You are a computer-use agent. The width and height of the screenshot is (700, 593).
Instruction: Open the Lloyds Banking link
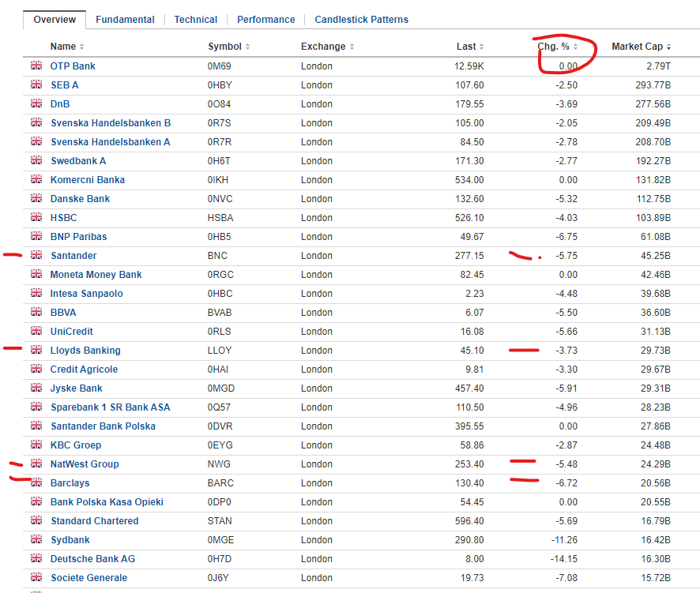point(85,351)
